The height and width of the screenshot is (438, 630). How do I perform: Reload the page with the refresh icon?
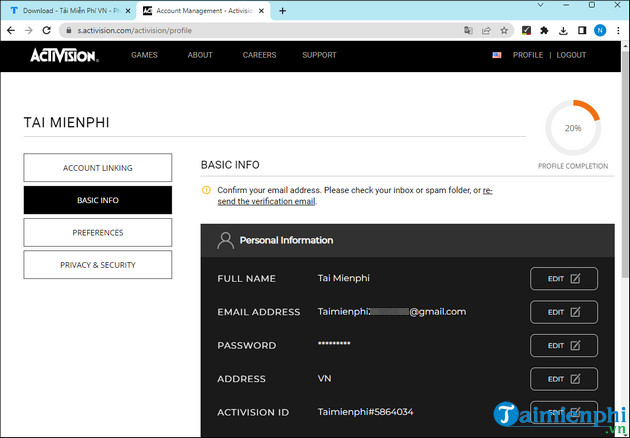47,31
